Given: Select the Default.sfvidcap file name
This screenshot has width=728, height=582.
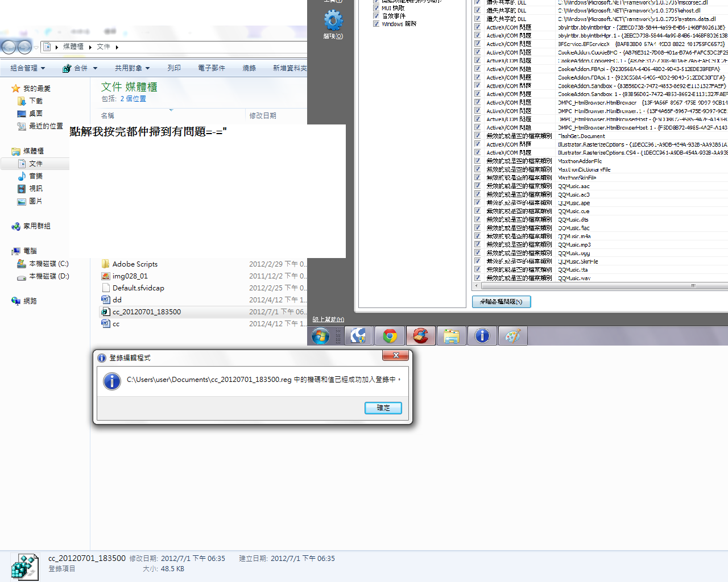Looking at the screenshot, I should click(x=138, y=288).
